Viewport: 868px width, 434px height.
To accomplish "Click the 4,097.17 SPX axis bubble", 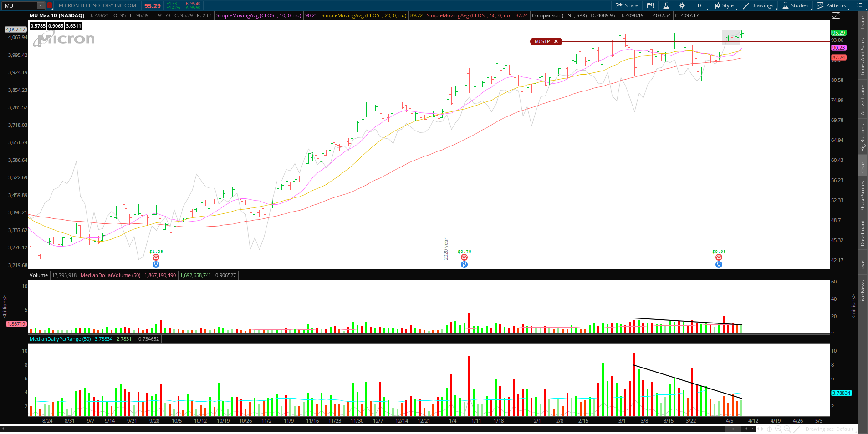I will pos(15,30).
